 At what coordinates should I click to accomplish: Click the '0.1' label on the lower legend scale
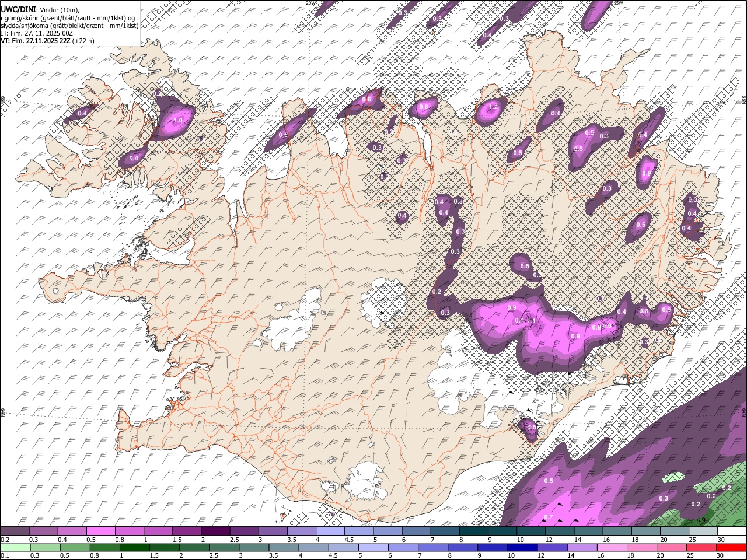click(4, 555)
